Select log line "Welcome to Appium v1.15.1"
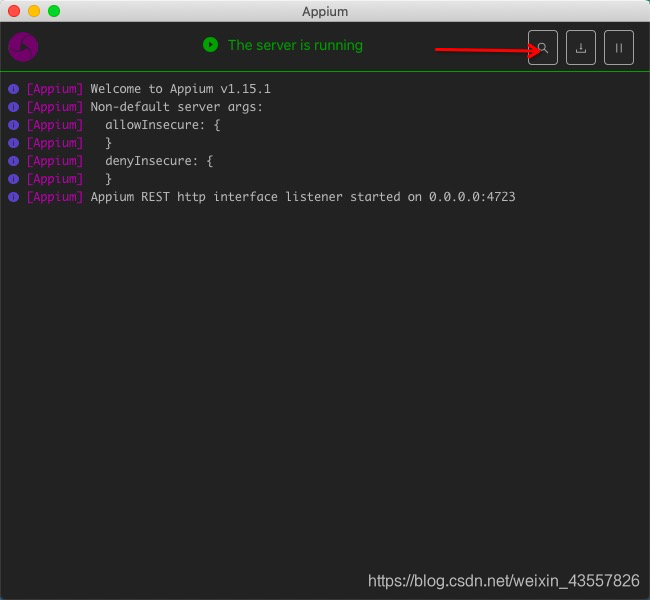This screenshot has height=600, width=650. 180,89
